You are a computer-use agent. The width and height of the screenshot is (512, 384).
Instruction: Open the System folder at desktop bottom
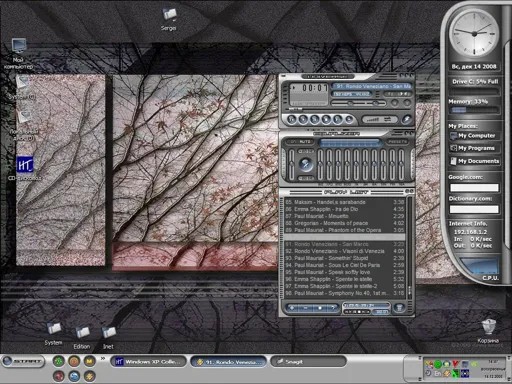coord(53,333)
